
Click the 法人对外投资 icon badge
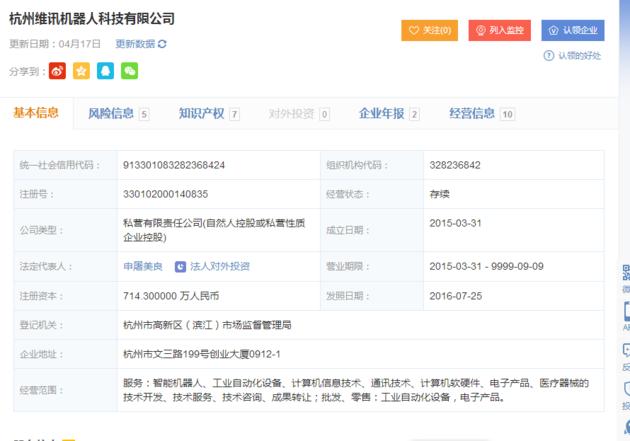(x=180, y=266)
